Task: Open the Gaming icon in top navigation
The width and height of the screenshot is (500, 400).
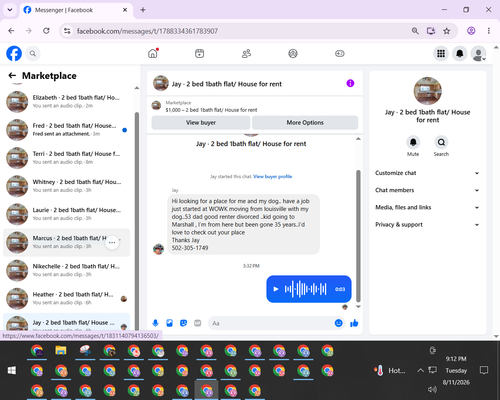Action: [x=340, y=53]
